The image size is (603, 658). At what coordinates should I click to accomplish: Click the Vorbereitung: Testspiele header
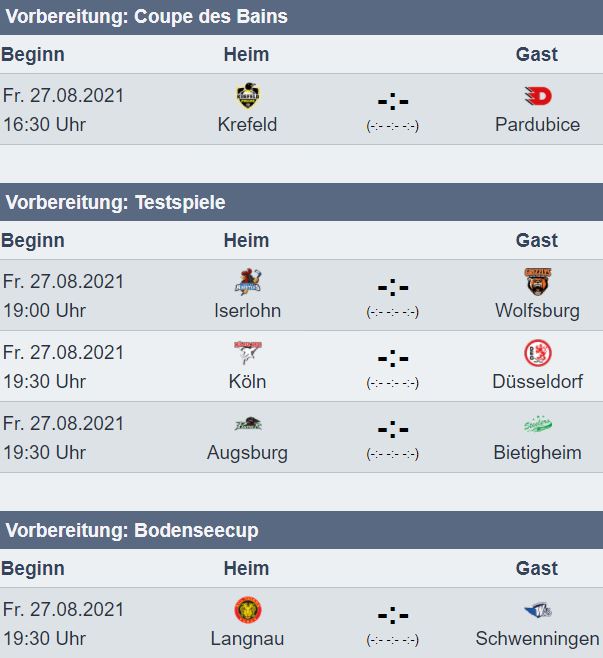pos(301,202)
